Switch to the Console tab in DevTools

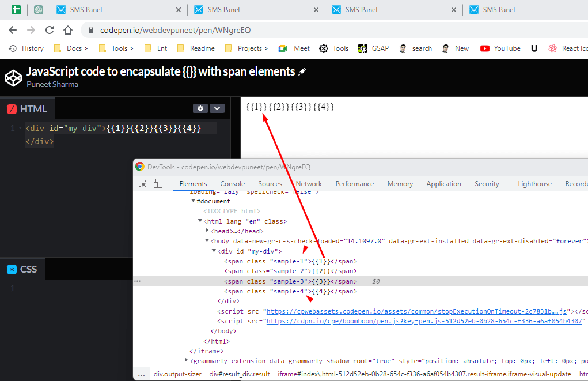[232, 183]
